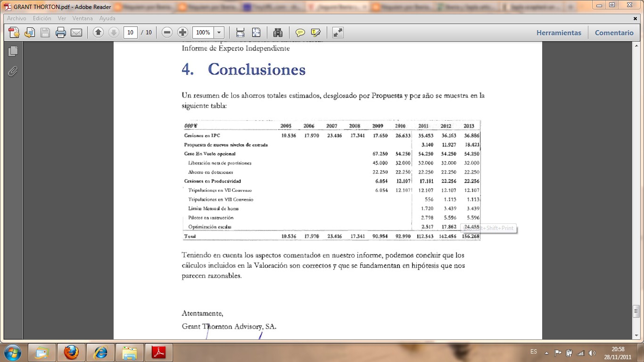Open the Ayuda menu
Screen dimensions: 644x362
[x=107, y=18]
